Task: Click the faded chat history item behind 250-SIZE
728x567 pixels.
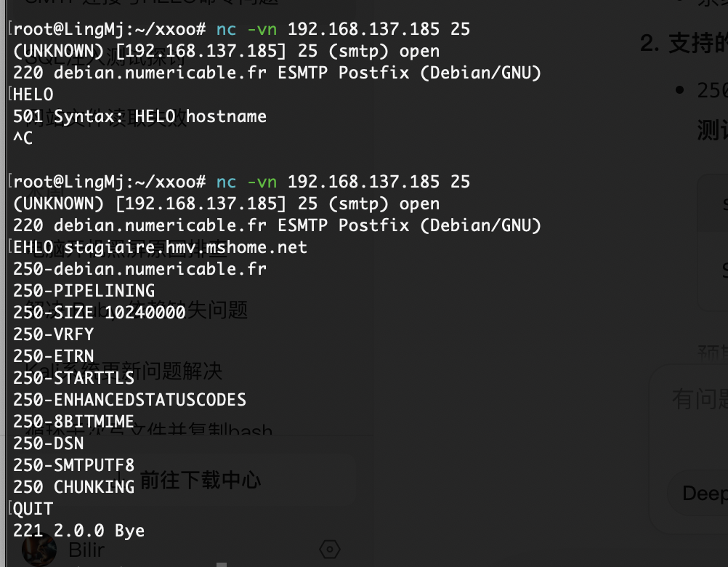Action: coord(136,310)
